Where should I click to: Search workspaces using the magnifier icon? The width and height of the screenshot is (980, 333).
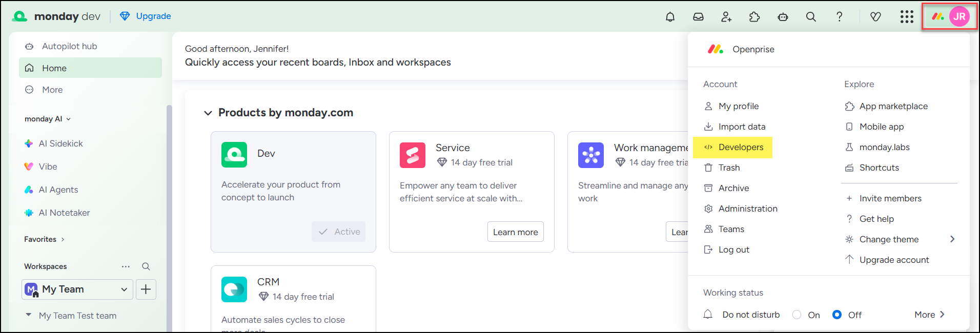(146, 266)
